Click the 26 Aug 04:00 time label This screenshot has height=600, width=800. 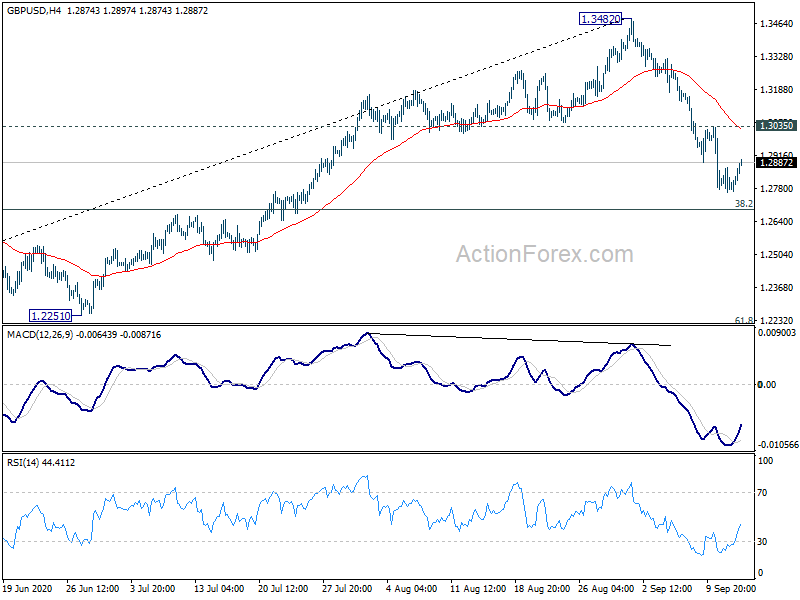tap(606, 588)
